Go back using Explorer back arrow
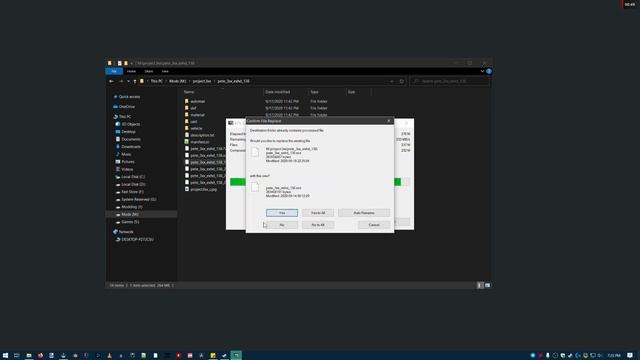Screen dimensions: 640x360 111,81
